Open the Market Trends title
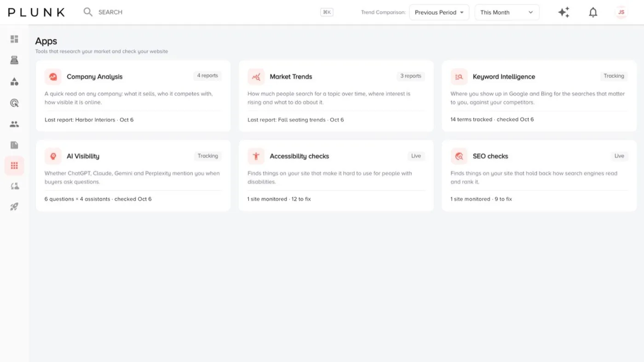Image resolution: width=644 pixels, height=362 pixels. pyautogui.click(x=291, y=77)
